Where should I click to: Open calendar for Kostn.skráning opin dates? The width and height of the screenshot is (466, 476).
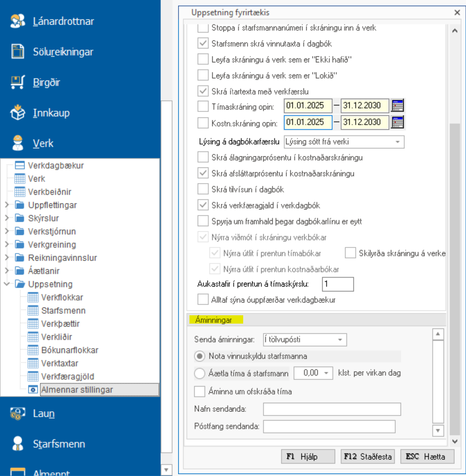(x=397, y=122)
